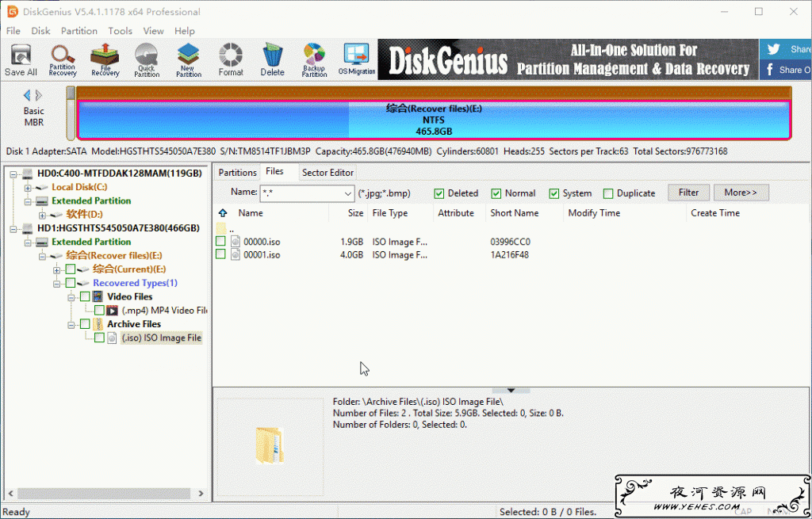812x519 pixels.
Task: Click the Archive Files zip icon
Action: (98, 324)
